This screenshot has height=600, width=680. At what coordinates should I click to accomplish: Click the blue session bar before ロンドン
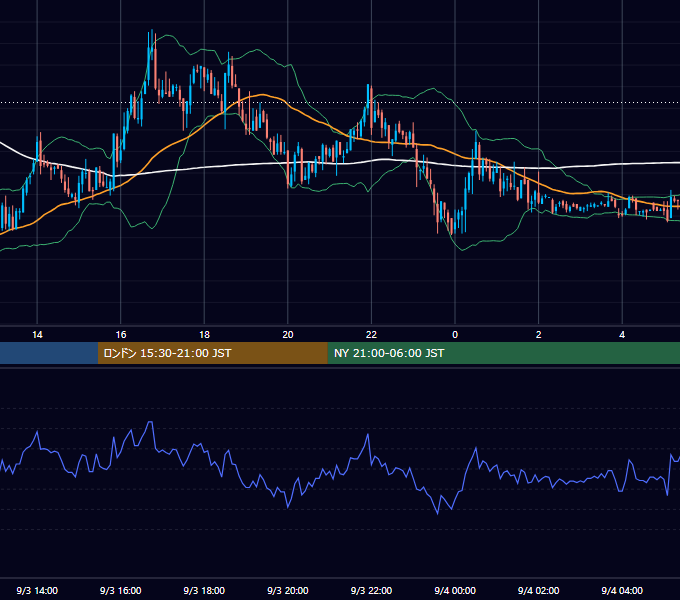click(x=49, y=353)
